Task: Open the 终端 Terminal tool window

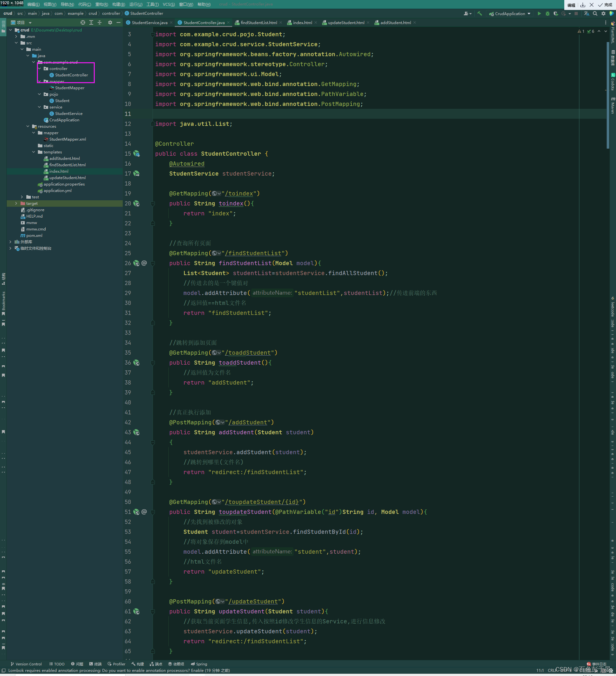Action: coord(95,664)
